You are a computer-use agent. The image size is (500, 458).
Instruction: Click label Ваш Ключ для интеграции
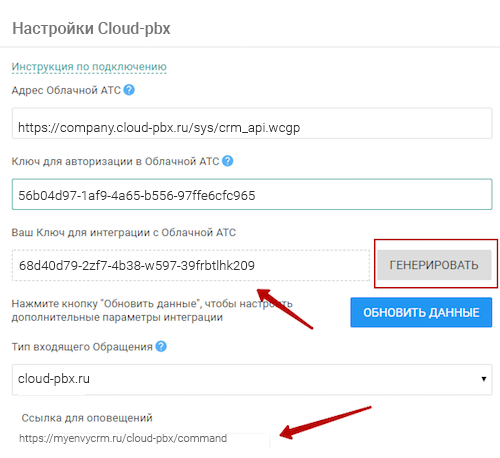click(124, 232)
